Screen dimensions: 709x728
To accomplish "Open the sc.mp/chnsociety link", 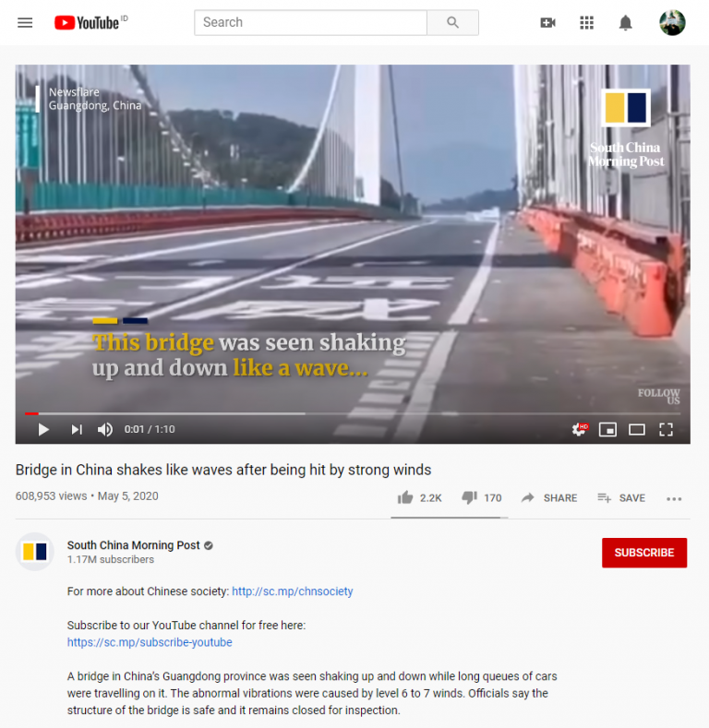I will (x=293, y=591).
